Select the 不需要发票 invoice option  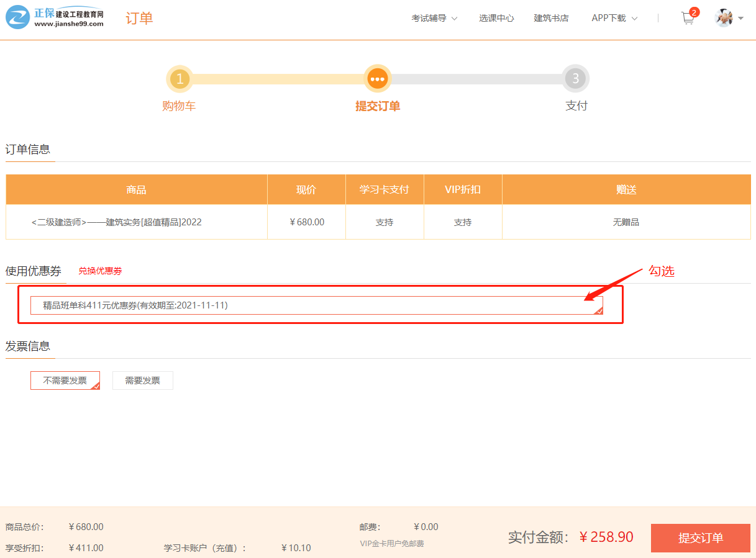[65, 380]
